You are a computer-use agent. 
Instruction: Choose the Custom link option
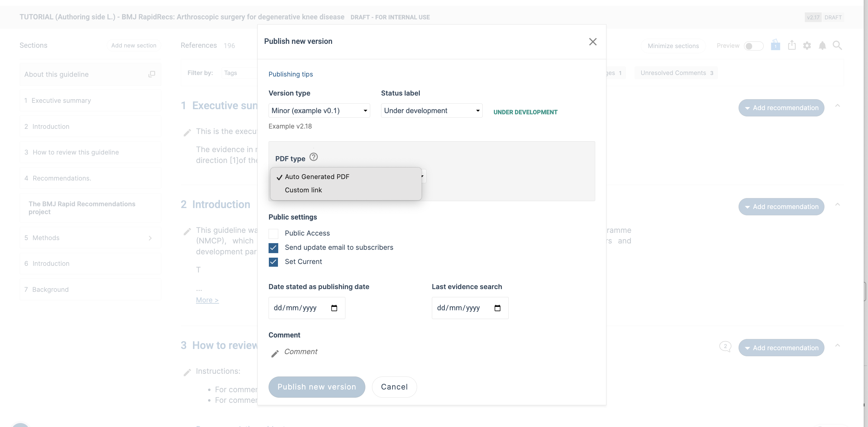click(346, 190)
